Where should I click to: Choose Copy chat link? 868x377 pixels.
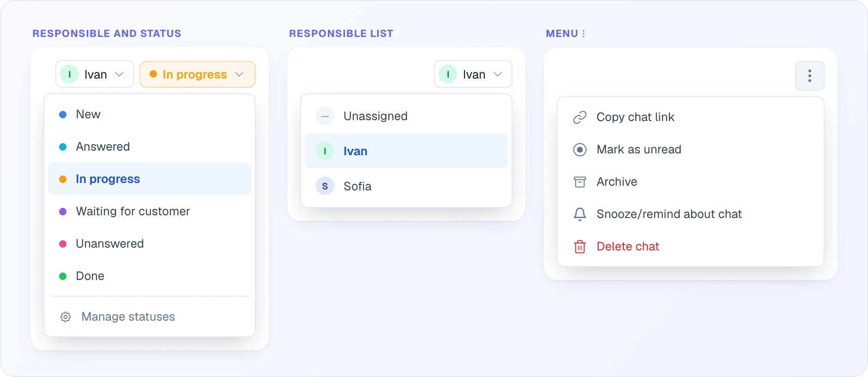pos(691,117)
